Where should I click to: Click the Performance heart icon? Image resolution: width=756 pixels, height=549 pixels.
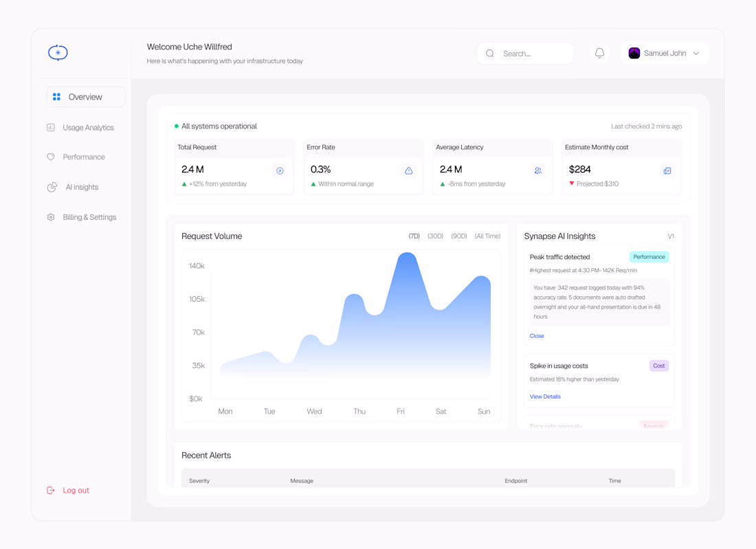coord(51,157)
